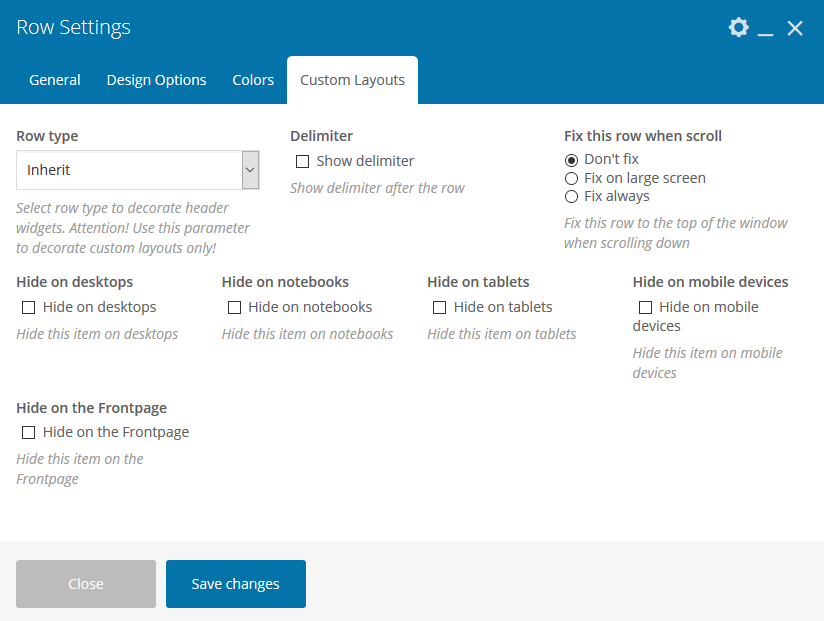Screen dimensions: 824x621
Task: Click bold Hide on mobile devices heading
Action: coord(710,282)
